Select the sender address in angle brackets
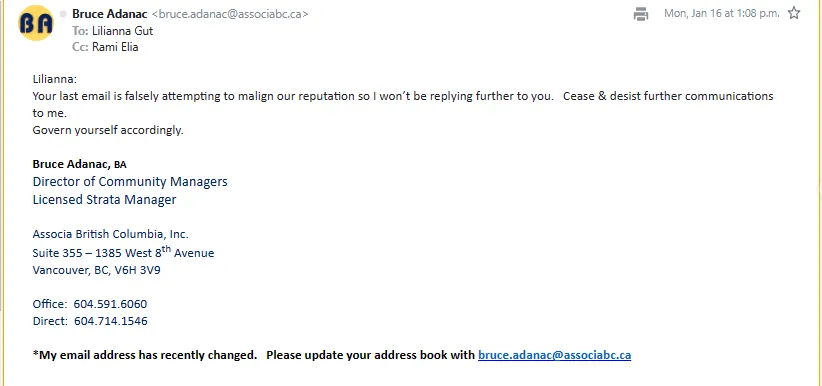Viewport: 822px width, 386px height. (x=230, y=14)
